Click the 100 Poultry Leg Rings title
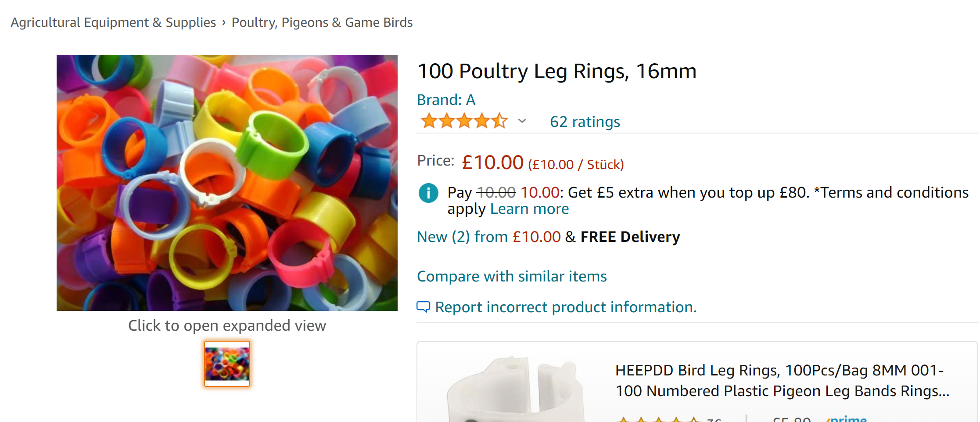This screenshot has height=422, width=980. click(x=556, y=71)
